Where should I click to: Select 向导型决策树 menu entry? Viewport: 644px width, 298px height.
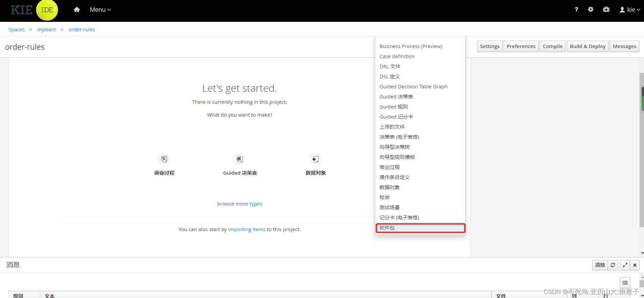point(420,147)
